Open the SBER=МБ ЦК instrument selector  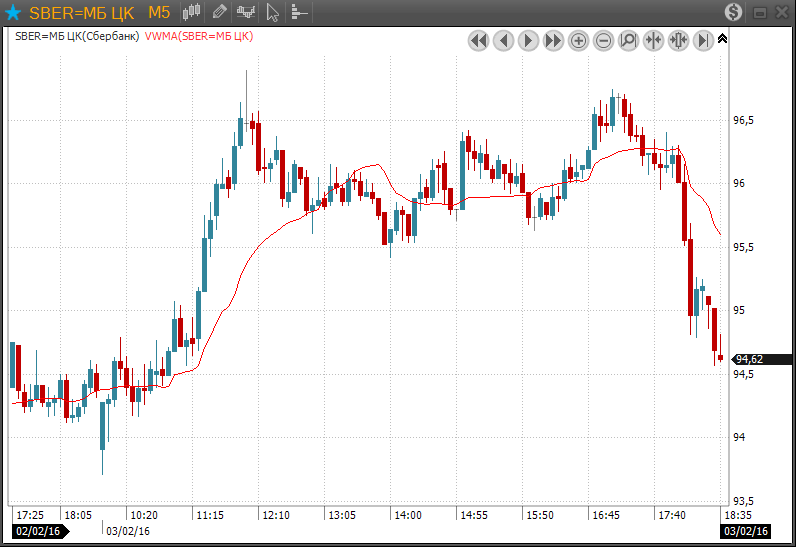[82, 12]
